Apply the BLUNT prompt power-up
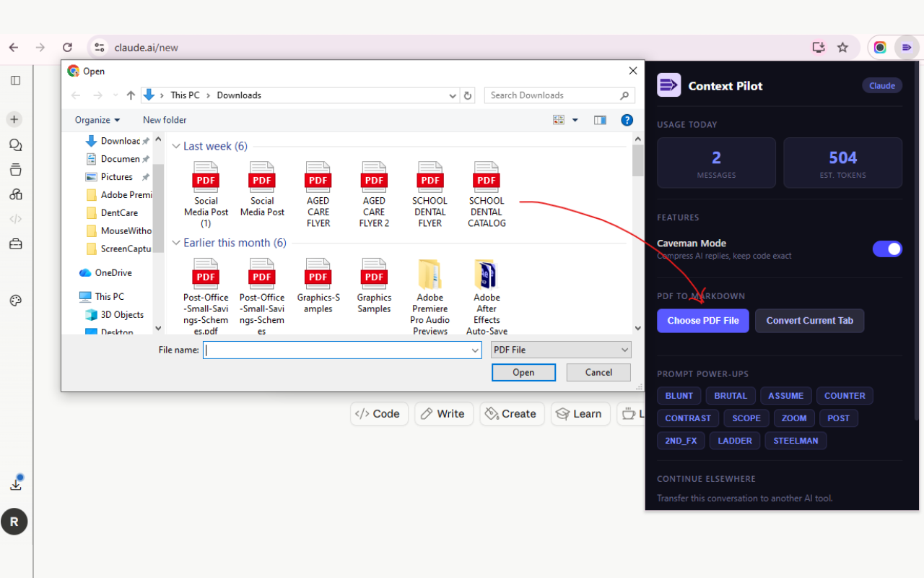 coord(679,396)
